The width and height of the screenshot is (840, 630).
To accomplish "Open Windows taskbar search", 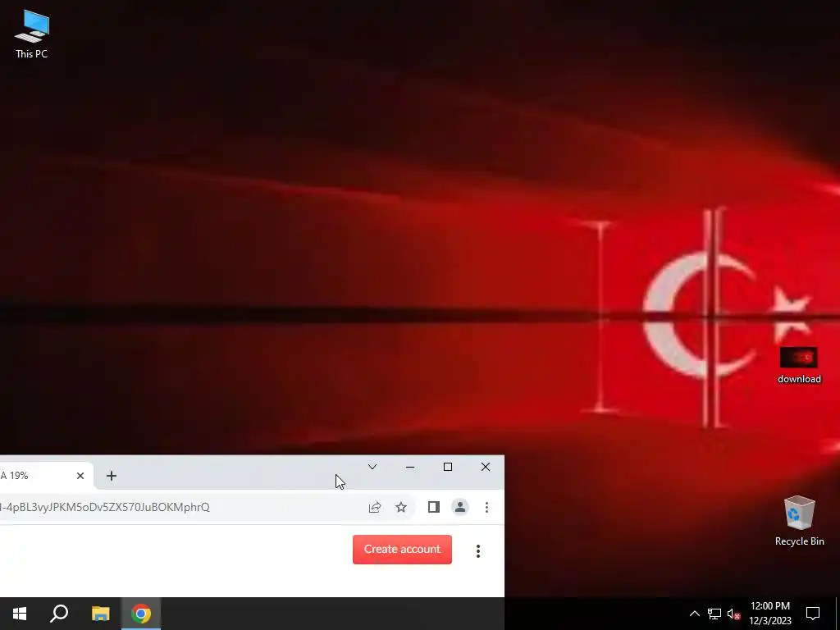I will tap(59, 614).
